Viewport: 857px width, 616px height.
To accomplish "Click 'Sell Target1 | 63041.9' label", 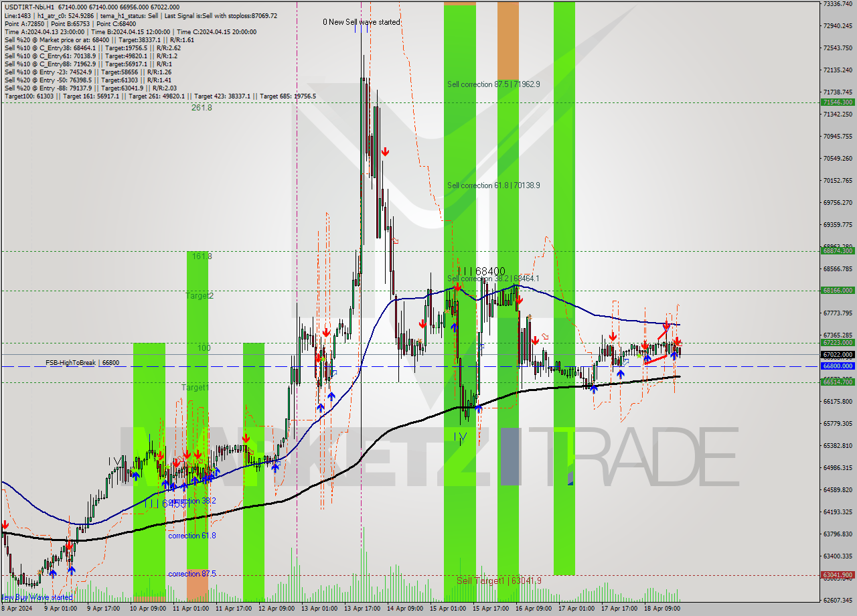I will [499, 581].
